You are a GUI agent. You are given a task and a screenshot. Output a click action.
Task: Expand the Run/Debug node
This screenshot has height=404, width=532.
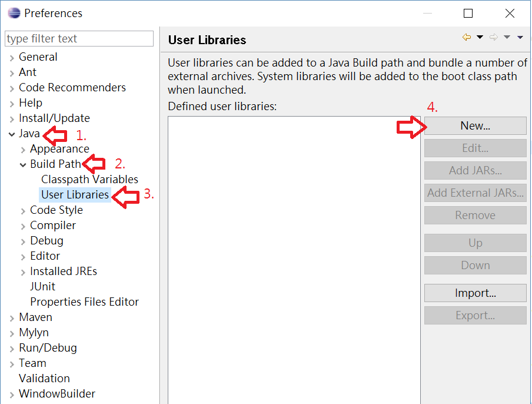tap(12, 349)
